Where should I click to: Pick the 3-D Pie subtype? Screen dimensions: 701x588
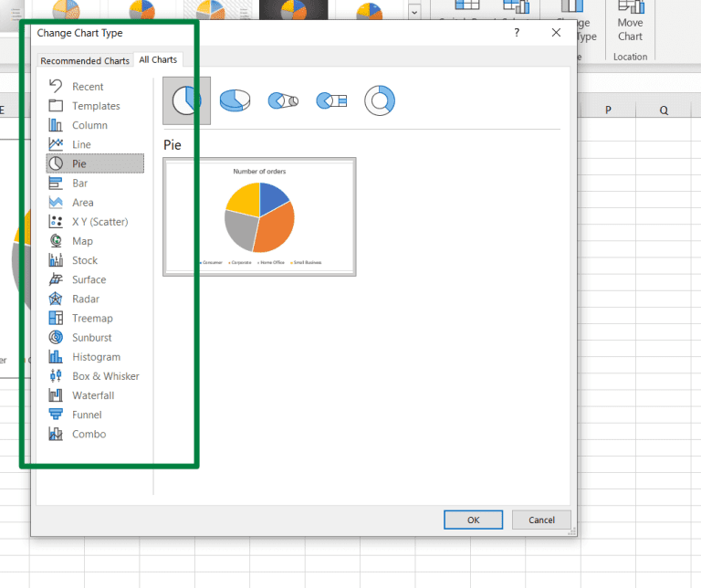tap(235, 100)
